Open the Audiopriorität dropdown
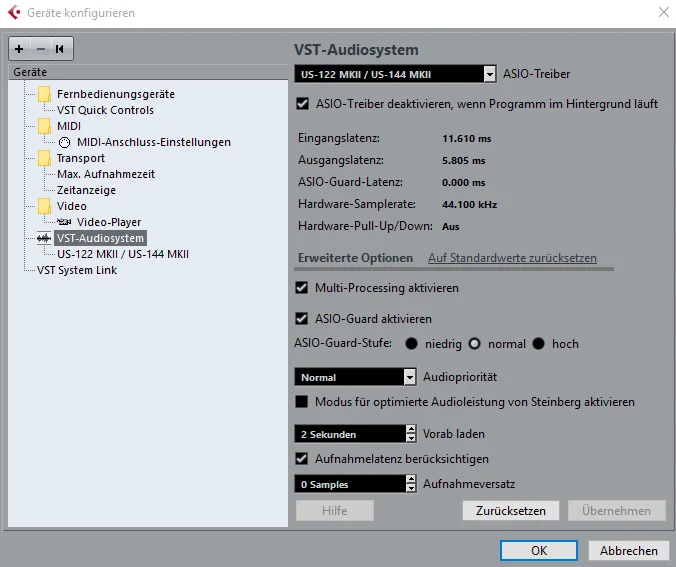The image size is (676, 567). [409, 377]
